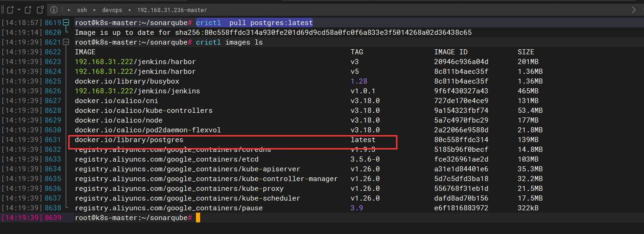Click line number 8620

[53, 32]
